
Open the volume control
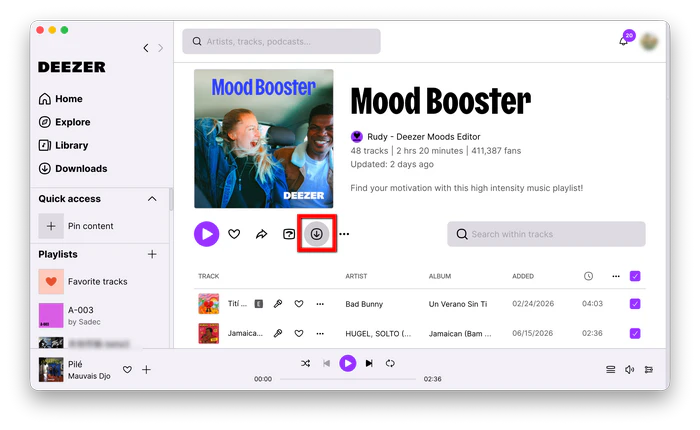(x=629, y=369)
